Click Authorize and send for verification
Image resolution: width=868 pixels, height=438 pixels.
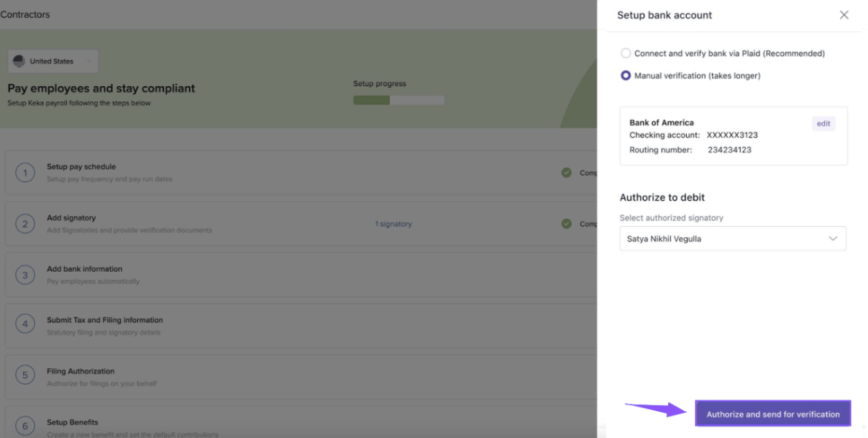pyautogui.click(x=773, y=414)
